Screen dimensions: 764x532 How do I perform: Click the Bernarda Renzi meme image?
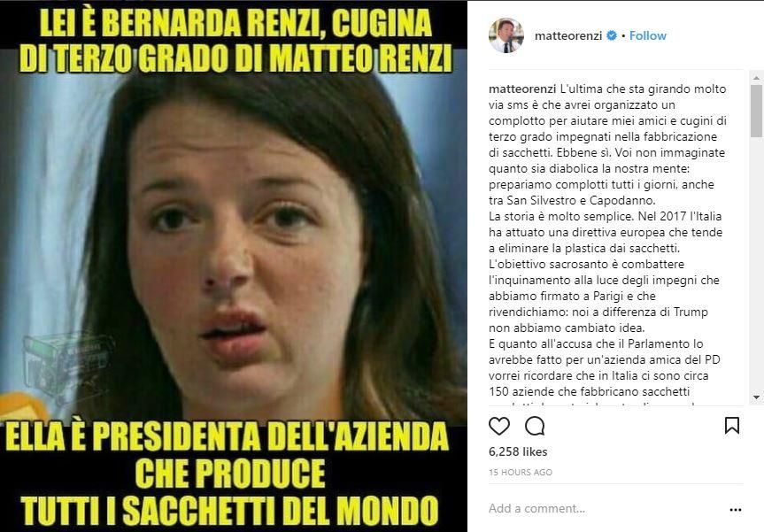tap(234, 266)
